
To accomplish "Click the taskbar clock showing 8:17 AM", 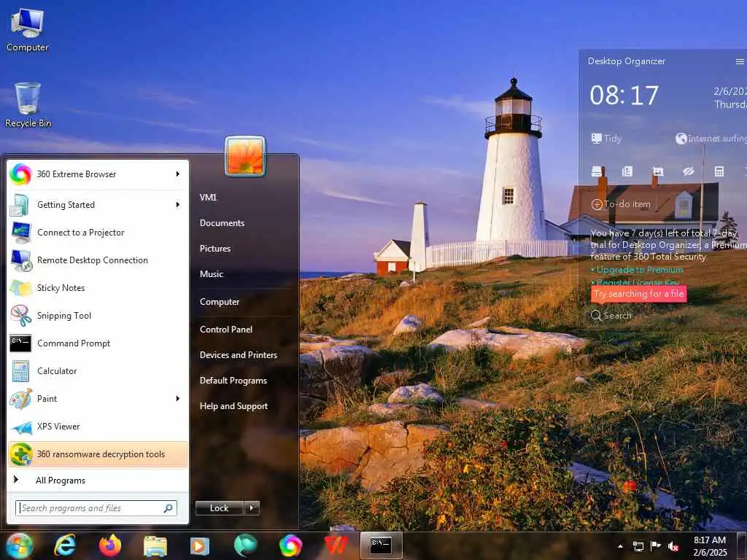I will (x=711, y=546).
